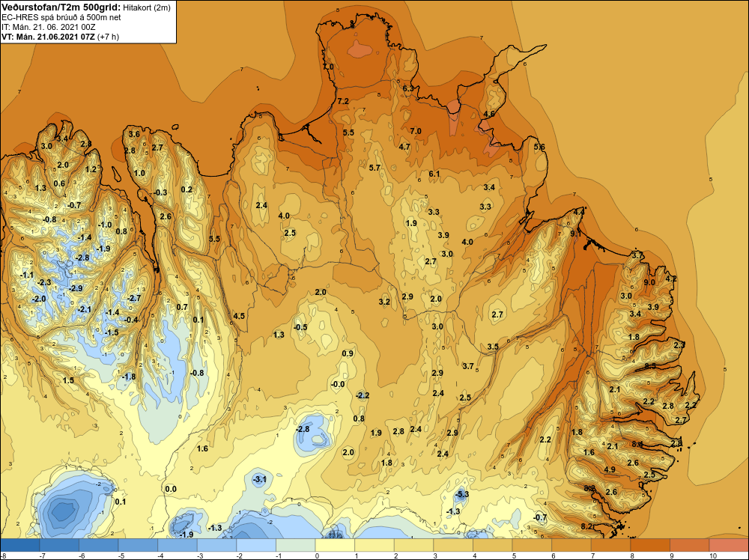Click the '0.9' temperature value
The height and width of the screenshot is (560, 749).
click(x=348, y=353)
